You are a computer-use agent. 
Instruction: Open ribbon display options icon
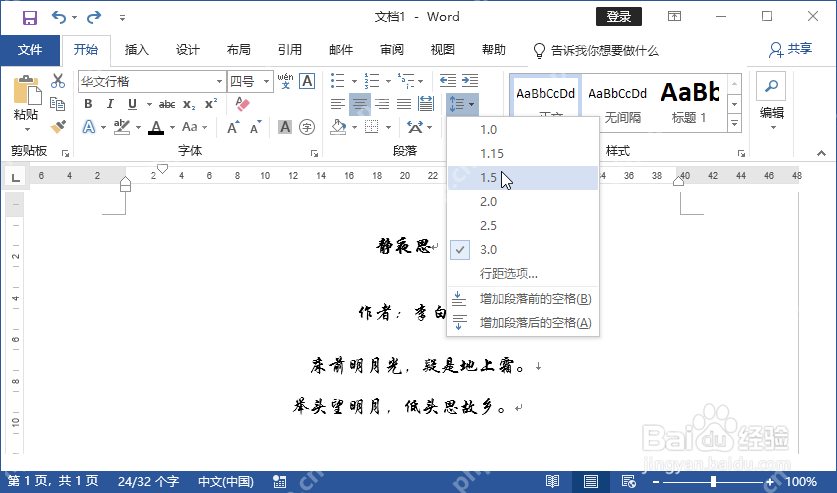point(674,17)
